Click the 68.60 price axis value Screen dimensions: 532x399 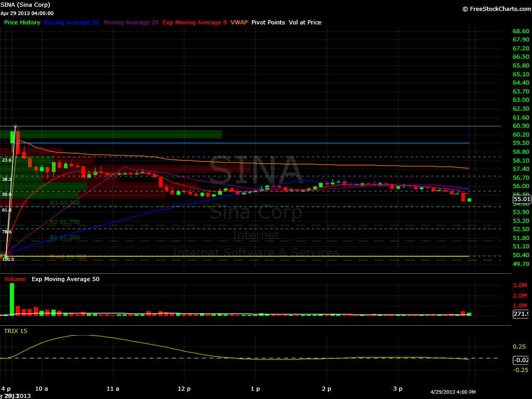click(521, 31)
